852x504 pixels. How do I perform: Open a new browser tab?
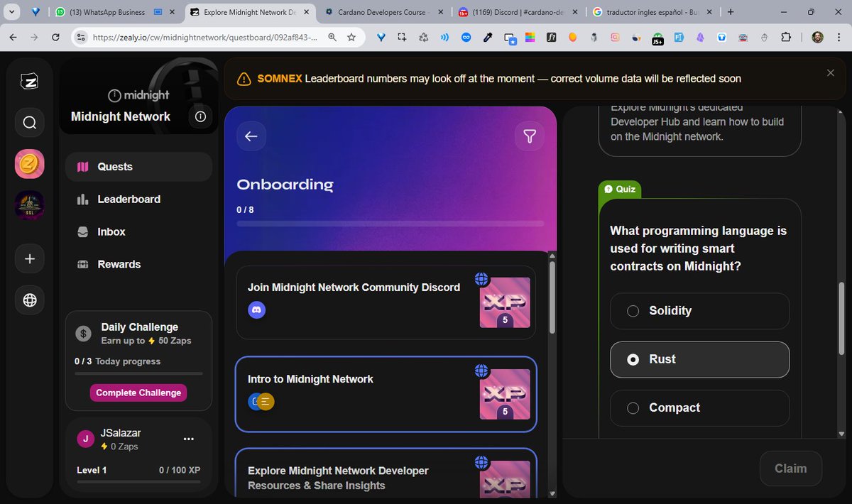click(x=731, y=12)
